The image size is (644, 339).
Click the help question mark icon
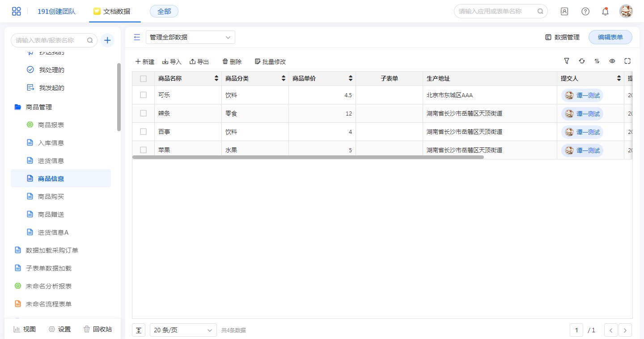(x=585, y=12)
